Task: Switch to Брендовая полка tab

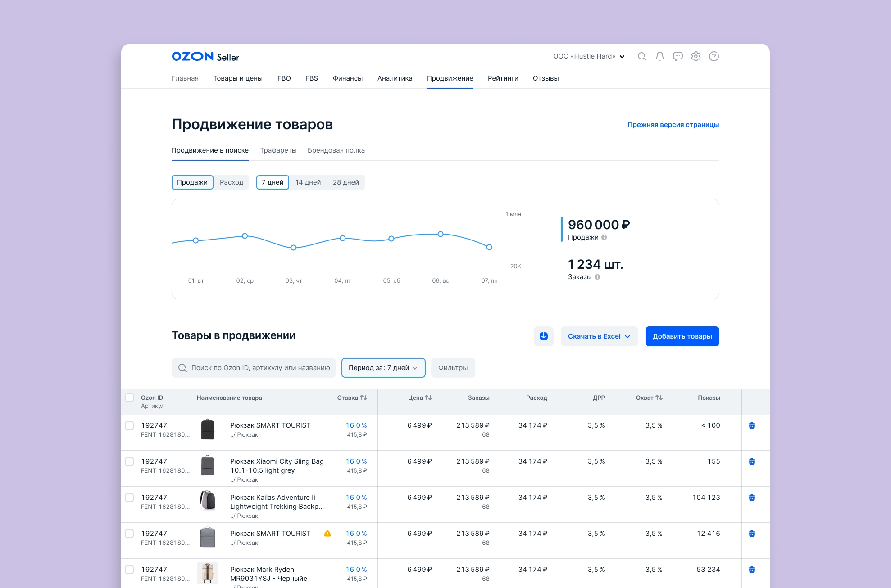Action: click(x=336, y=150)
